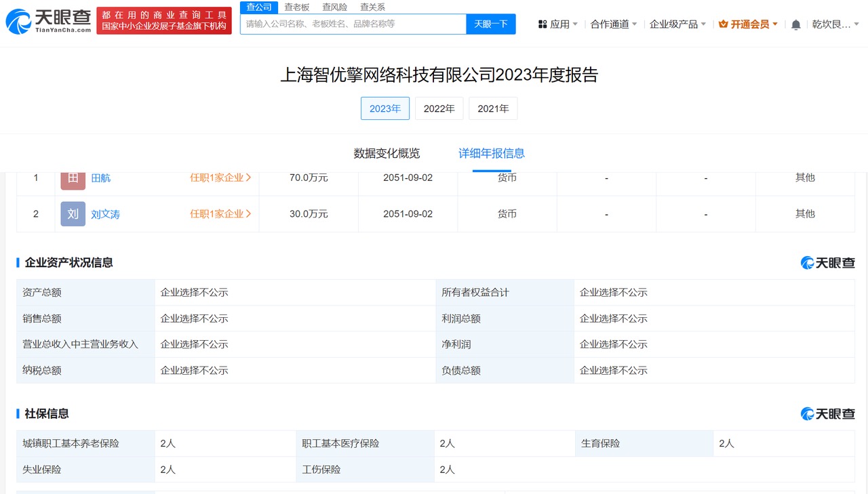The image size is (868, 494).
Task: Click row number 2 in shareholder table
Action: pyautogui.click(x=36, y=213)
